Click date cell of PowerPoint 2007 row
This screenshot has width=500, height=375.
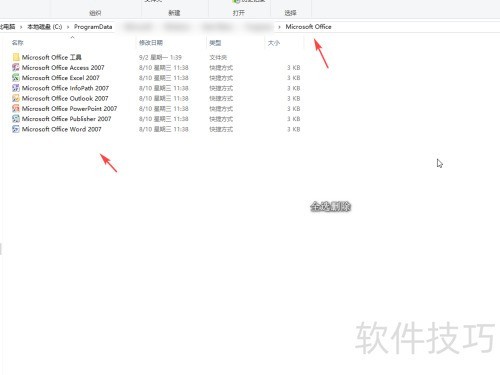(164, 109)
